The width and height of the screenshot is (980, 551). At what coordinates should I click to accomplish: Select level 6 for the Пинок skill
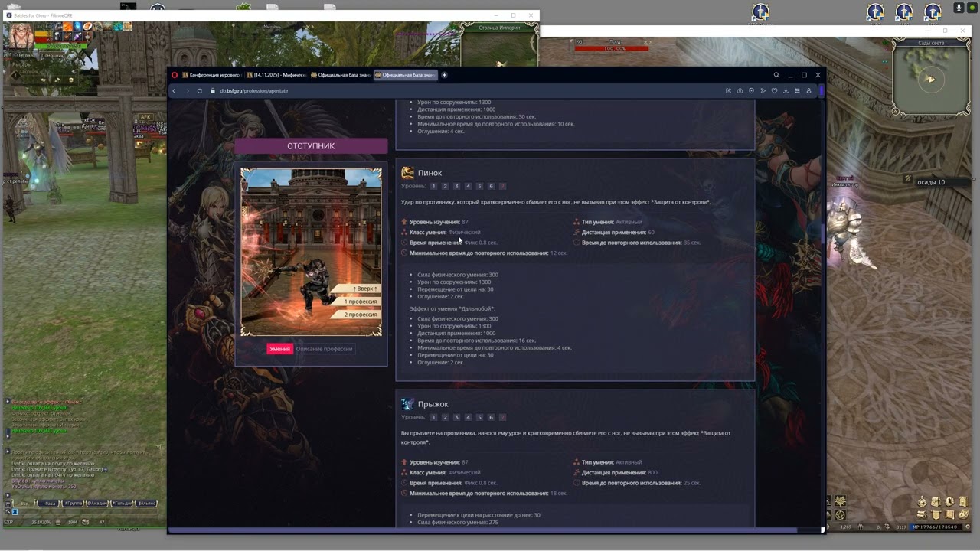pyautogui.click(x=491, y=186)
